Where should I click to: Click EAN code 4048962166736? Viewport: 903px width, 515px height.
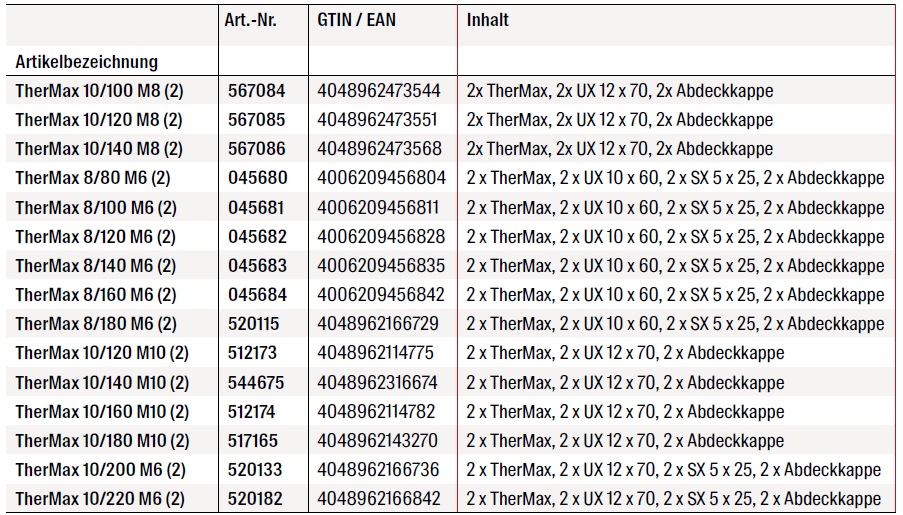pos(378,469)
